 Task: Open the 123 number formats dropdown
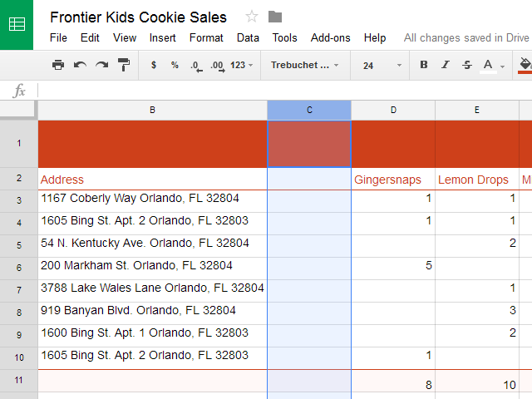pyautogui.click(x=242, y=65)
